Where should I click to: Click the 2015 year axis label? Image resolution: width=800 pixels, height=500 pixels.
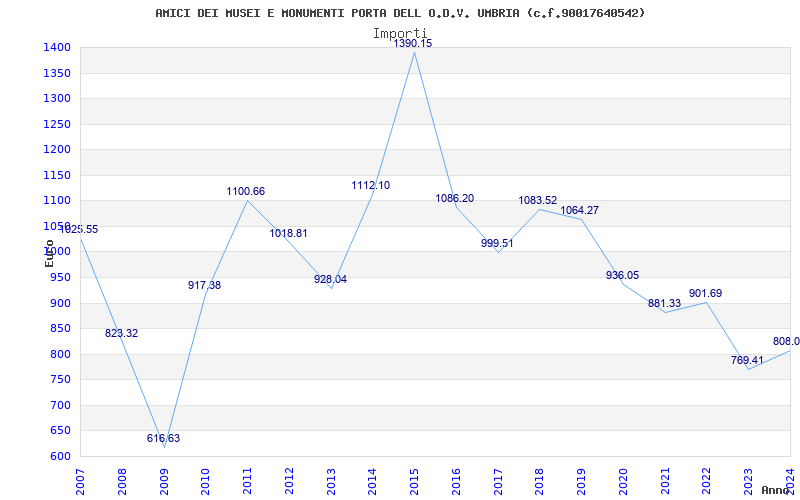414,481
